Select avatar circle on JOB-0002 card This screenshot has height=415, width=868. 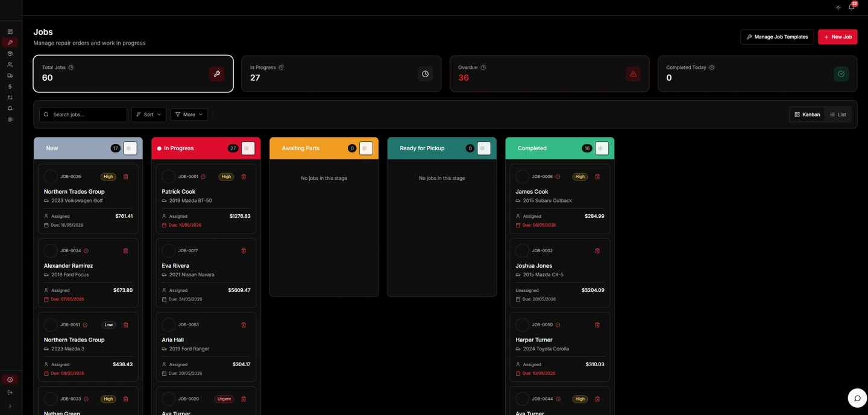[x=523, y=251]
